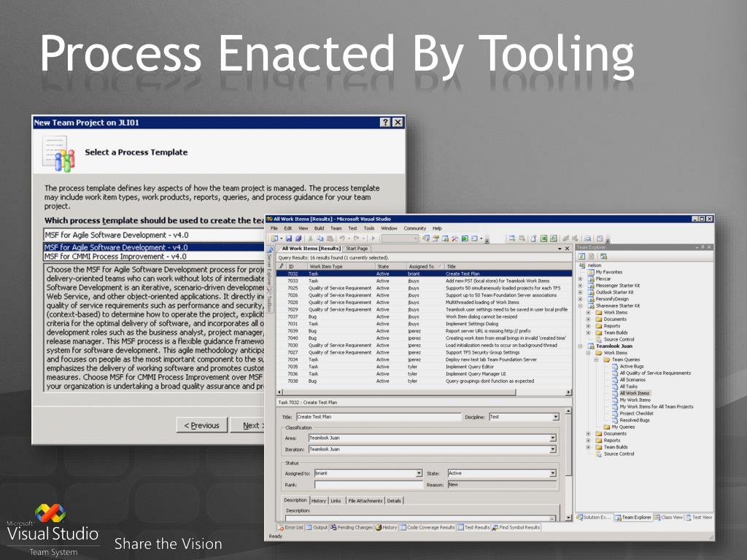This screenshot has height=560, width=747.
Task: Switch to the Test View tab
Action: (x=699, y=517)
